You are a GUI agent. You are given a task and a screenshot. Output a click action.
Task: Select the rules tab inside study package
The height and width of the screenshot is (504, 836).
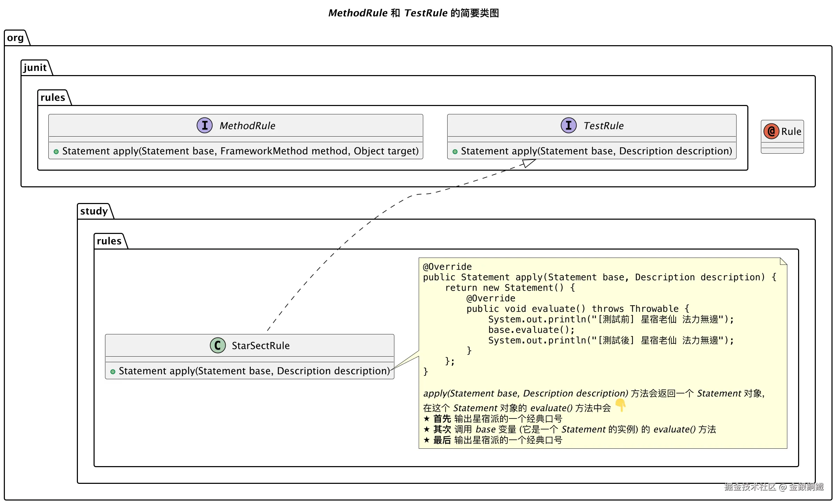pyautogui.click(x=109, y=241)
